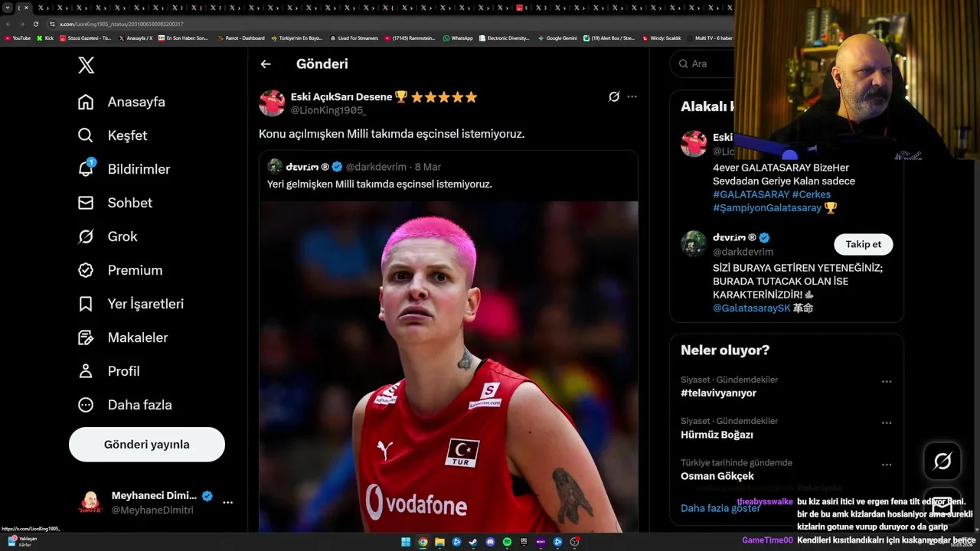Click the browser address bar URL

tap(121, 24)
